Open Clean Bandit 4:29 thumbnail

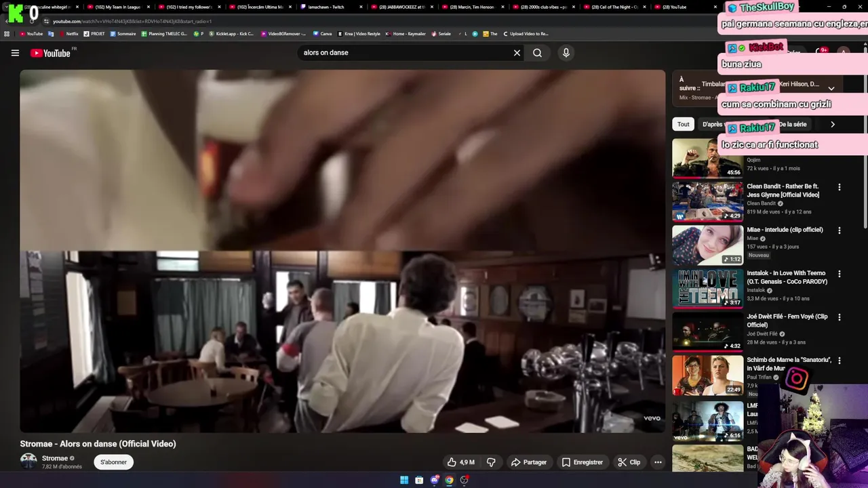707,201
